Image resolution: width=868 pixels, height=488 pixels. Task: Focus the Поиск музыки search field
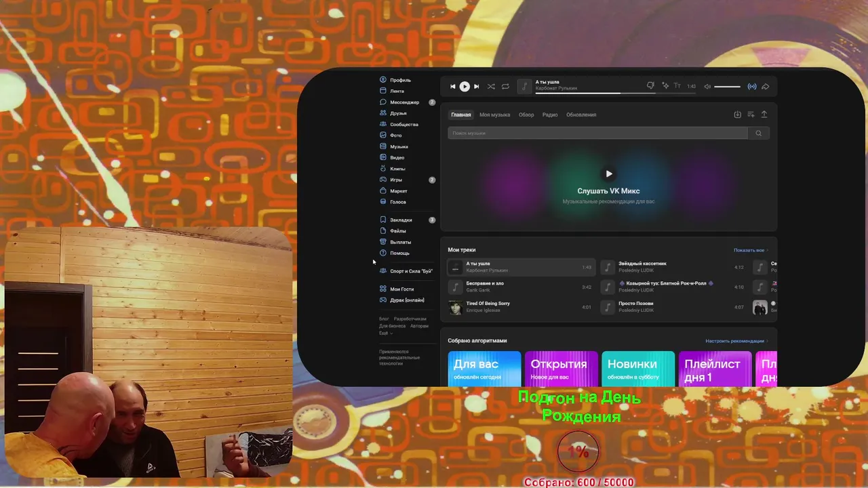pyautogui.click(x=598, y=133)
